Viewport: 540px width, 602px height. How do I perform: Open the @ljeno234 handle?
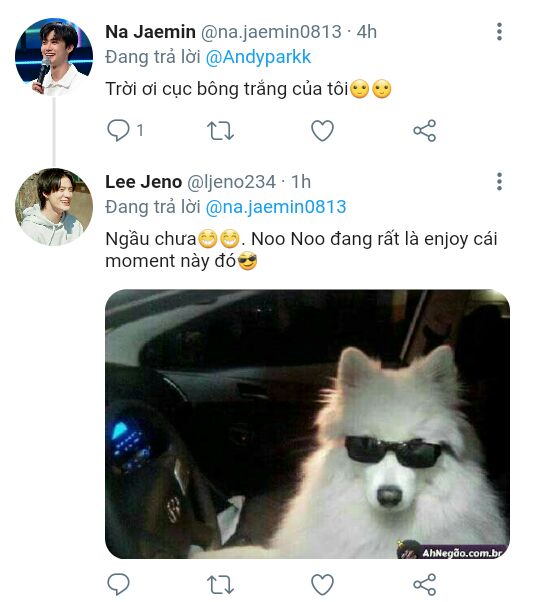click(x=231, y=182)
